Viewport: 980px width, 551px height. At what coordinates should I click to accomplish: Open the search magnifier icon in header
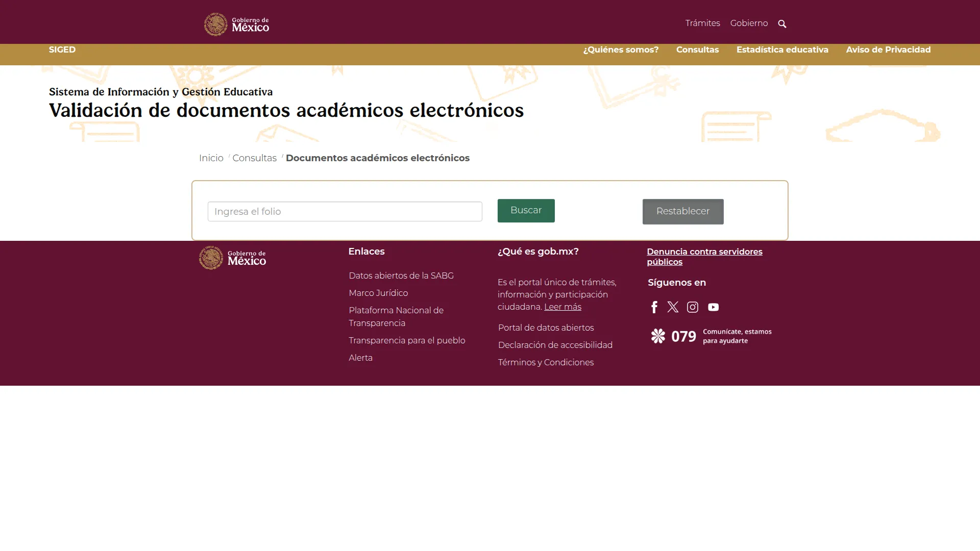[x=782, y=24]
